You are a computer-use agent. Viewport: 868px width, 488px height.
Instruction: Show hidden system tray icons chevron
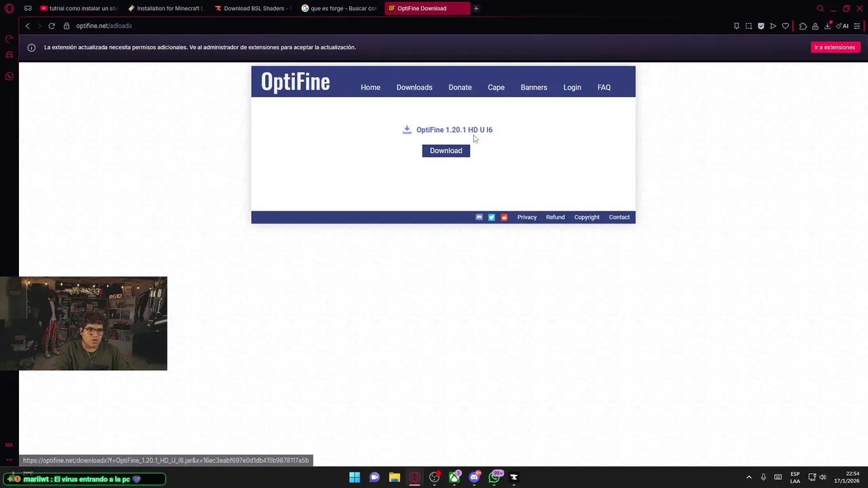[749, 477]
